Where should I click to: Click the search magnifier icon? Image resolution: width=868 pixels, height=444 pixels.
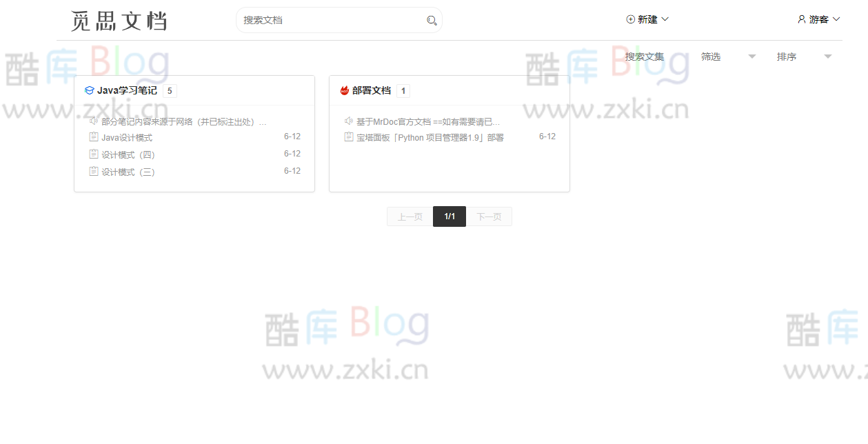[432, 20]
